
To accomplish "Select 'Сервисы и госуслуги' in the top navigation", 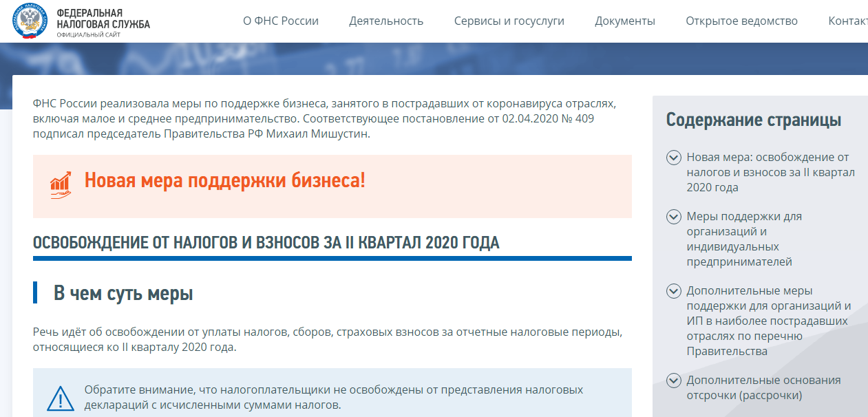I will click(509, 21).
